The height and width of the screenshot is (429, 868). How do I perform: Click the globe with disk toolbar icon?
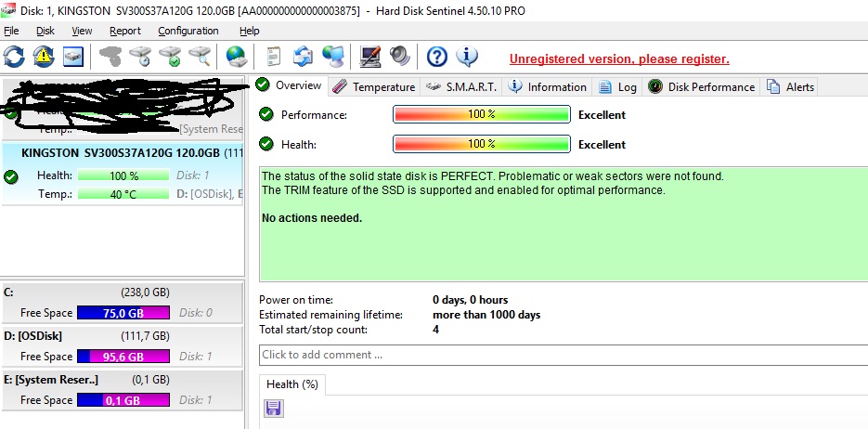point(236,57)
